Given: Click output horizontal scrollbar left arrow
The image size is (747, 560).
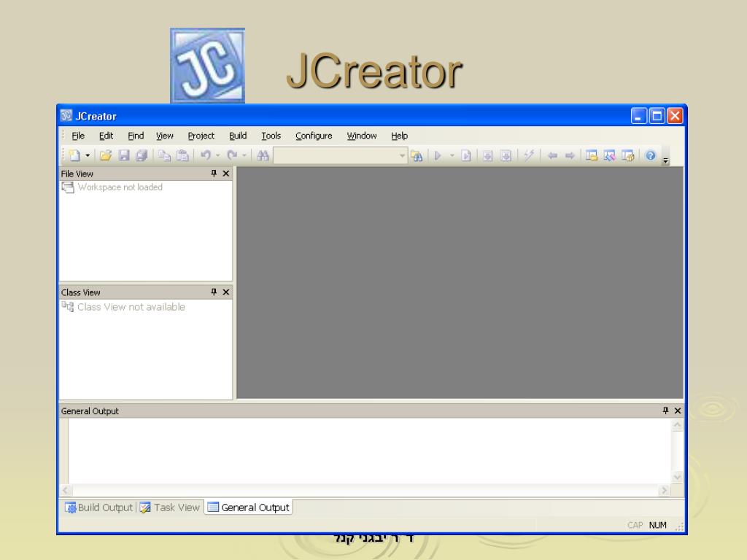Looking at the screenshot, I should point(66,490).
